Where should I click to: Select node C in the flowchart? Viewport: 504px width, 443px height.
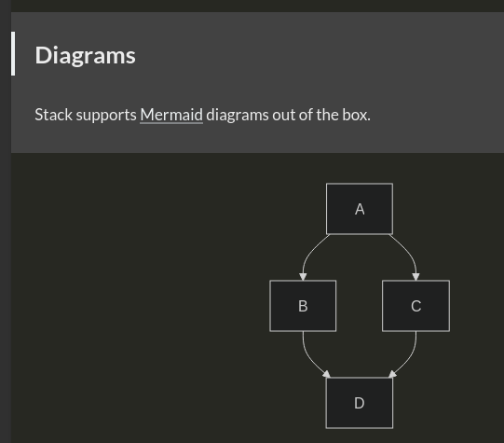pyautogui.click(x=415, y=306)
